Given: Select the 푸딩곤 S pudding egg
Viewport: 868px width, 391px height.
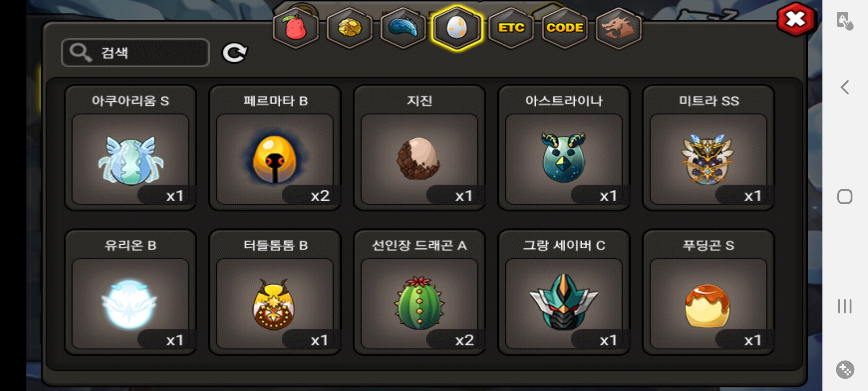Looking at the screenshot, I should [709, 292].
